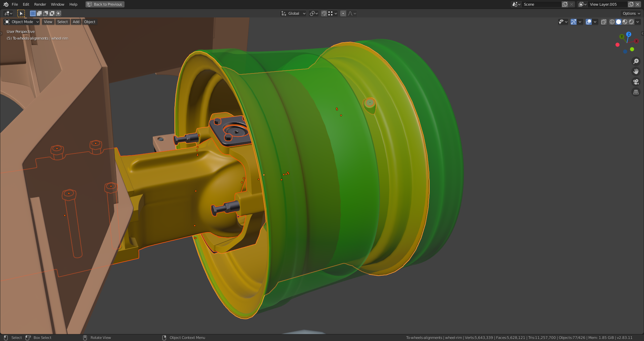This screenshot has width=644, height=341.
Task: Open the Blender logo application menu
Action: pyautogui.click(x=6, y=4)
